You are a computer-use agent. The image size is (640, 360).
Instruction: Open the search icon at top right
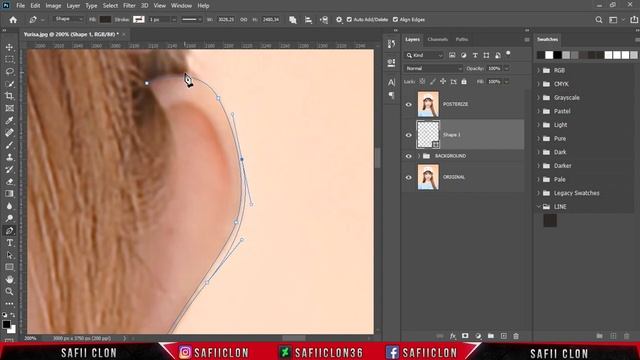(x=599, y=20)
